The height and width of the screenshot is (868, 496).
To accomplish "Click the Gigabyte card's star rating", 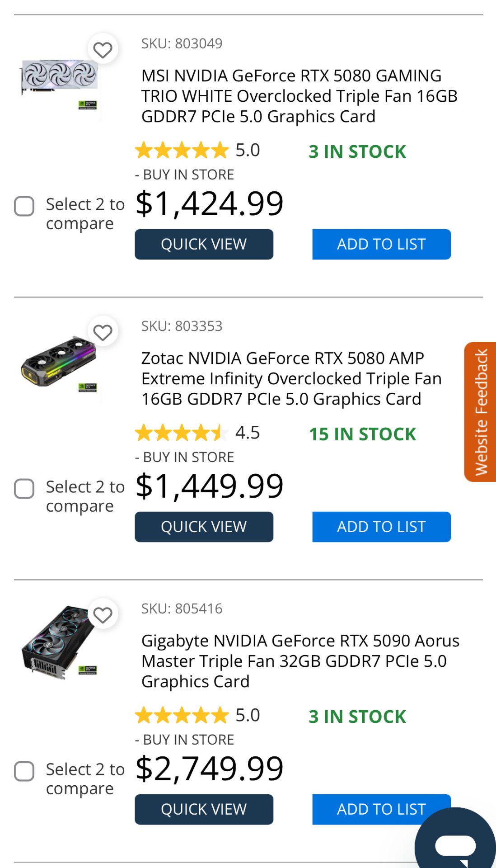I will point(182,716).
